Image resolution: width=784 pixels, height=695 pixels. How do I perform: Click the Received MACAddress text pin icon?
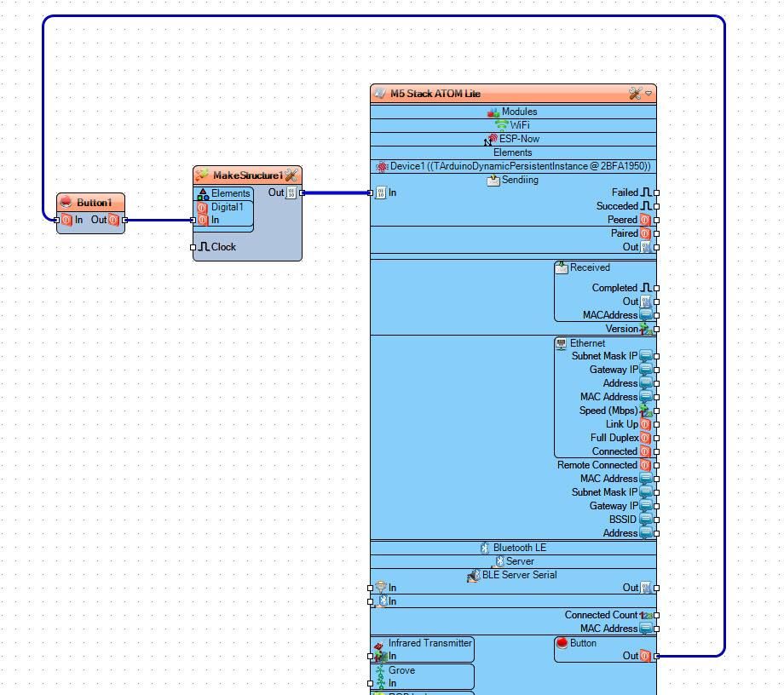point(645,315)
